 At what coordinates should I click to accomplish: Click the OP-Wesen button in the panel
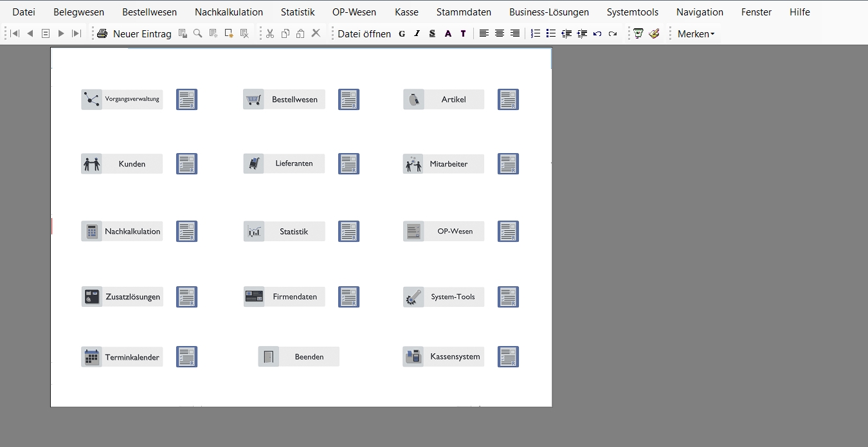[444, 231]
